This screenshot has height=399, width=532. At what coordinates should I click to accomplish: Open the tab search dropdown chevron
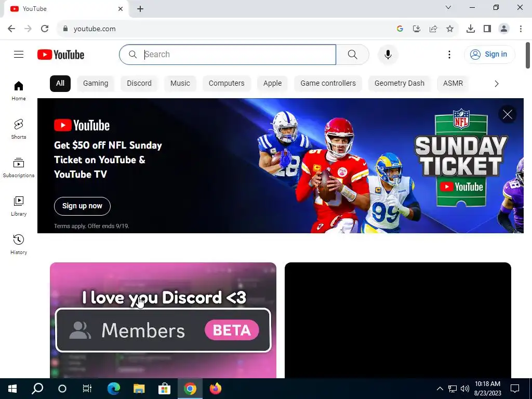[x=448, y=7]
